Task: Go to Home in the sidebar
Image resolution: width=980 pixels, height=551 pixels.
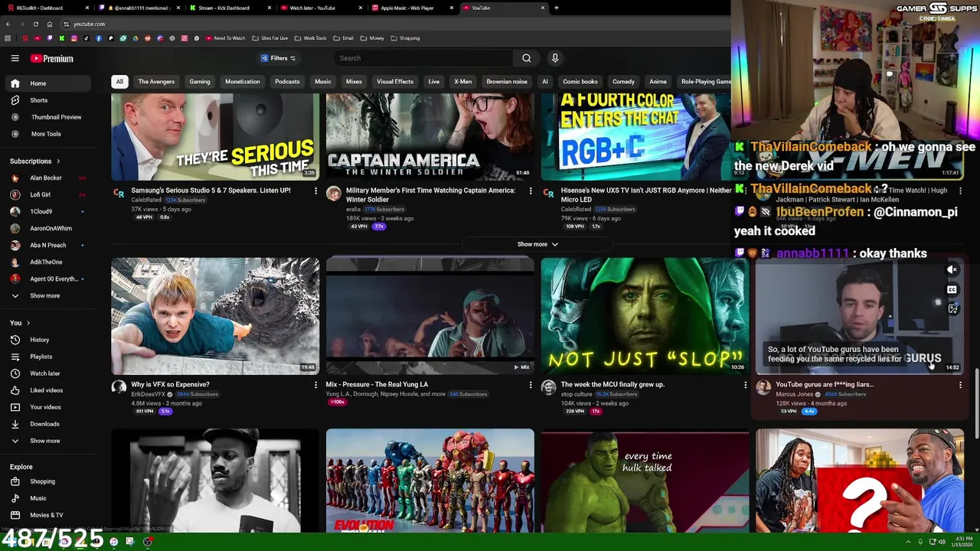Action: [38, 83]
